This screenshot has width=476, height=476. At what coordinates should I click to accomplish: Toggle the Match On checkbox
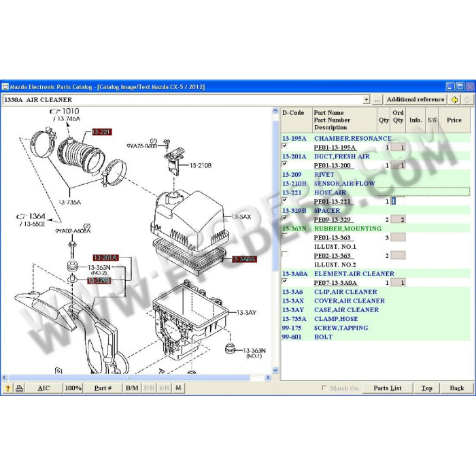[x=324, y=388]
